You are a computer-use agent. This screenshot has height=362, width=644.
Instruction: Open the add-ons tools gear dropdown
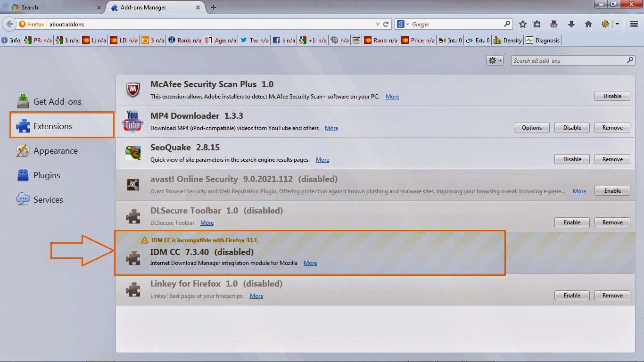(495, 60)
